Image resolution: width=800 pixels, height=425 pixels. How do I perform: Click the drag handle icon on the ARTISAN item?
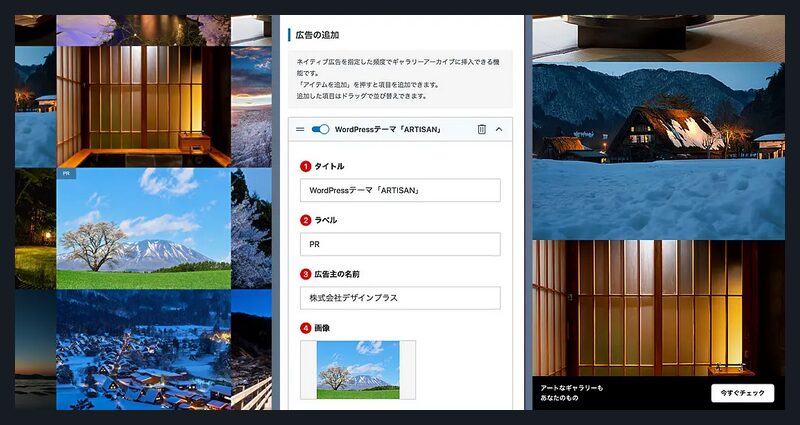click(x=300, y=129)
